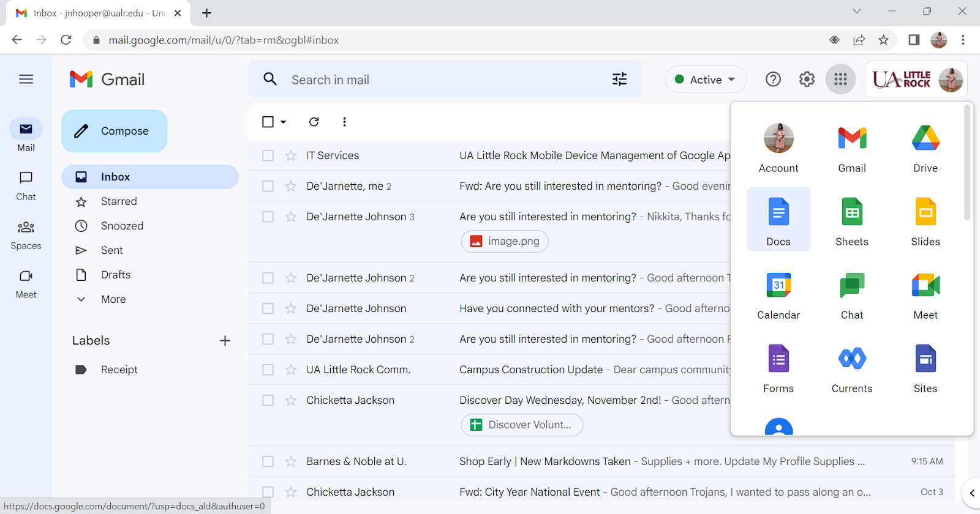Open the image.png attachment chip
Image resolution: width=980 pixels, height=514 pixels.
point(505,241)
